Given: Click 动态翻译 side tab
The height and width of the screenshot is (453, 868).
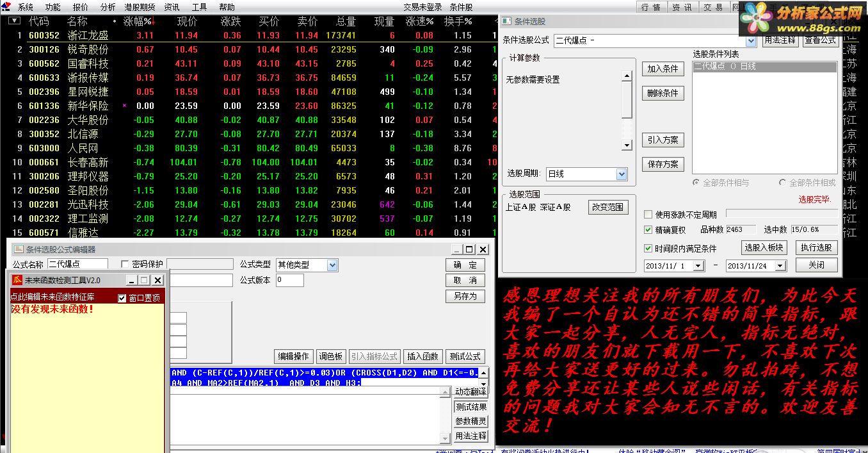Looking at the screenshot, I should pyautogui.click(x=471, y=391).
